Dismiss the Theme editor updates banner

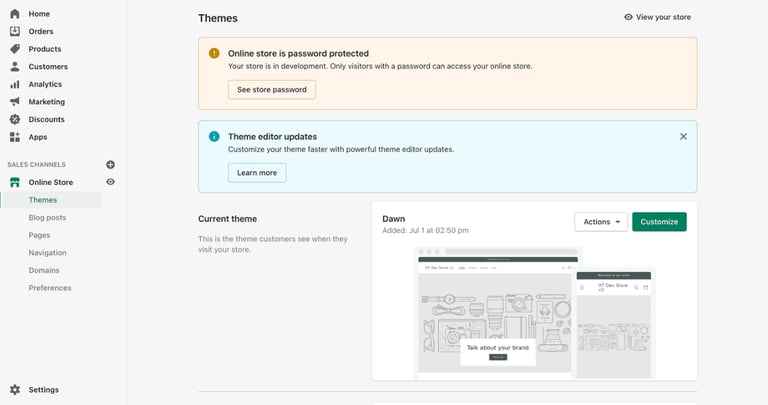684,136
